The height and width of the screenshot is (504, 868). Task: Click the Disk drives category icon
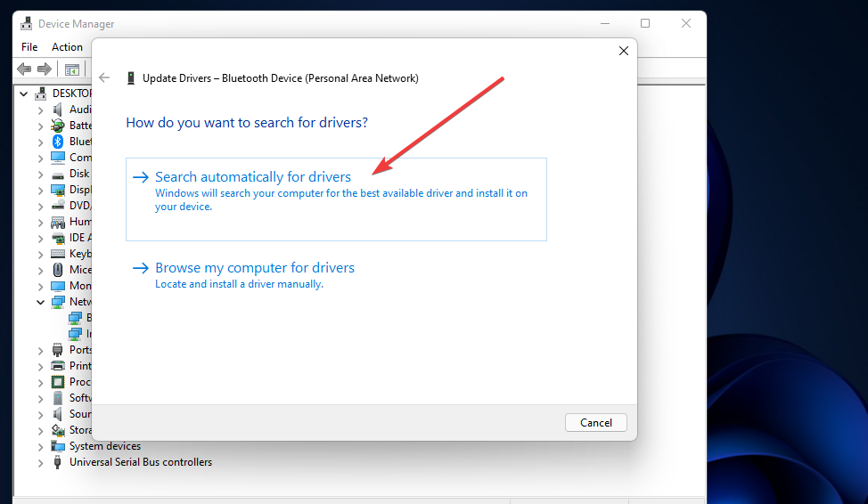(58, 175)
